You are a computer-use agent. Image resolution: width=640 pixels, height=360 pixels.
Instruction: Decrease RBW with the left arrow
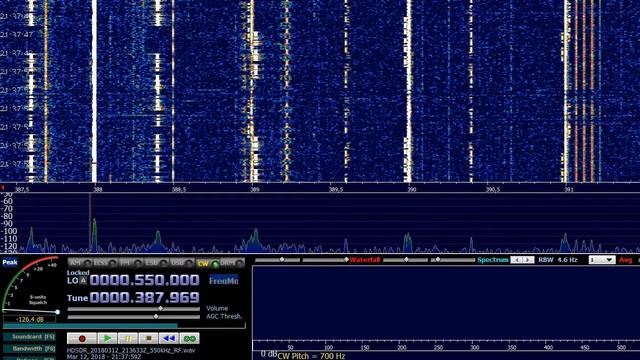point(517,260)
